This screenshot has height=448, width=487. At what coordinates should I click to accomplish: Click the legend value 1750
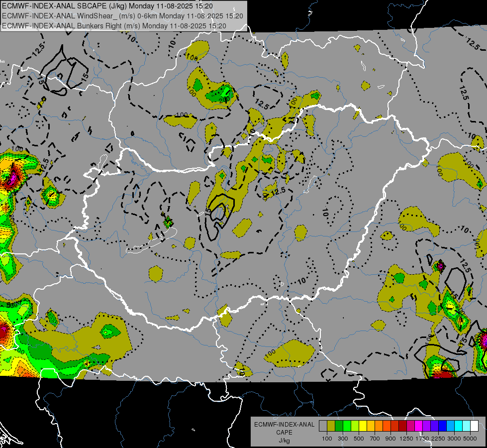tap(422, 439)
